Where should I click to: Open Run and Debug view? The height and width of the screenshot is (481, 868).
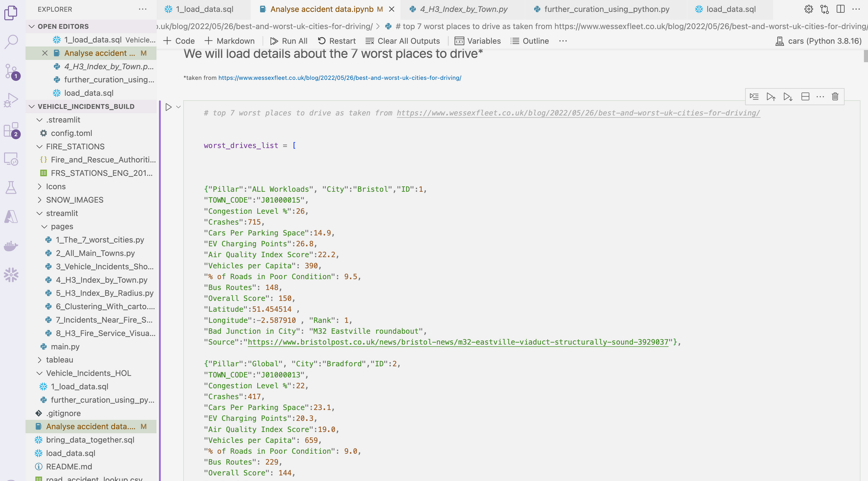tap(11, 100)
